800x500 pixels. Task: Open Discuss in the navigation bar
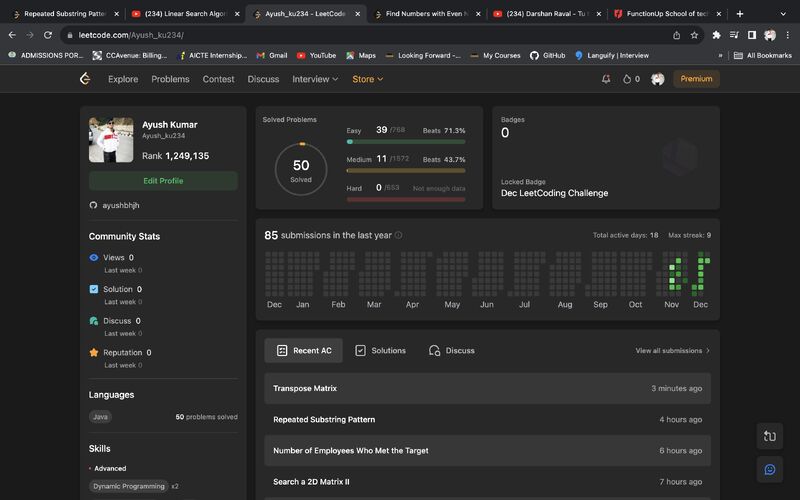coord(263,79)
